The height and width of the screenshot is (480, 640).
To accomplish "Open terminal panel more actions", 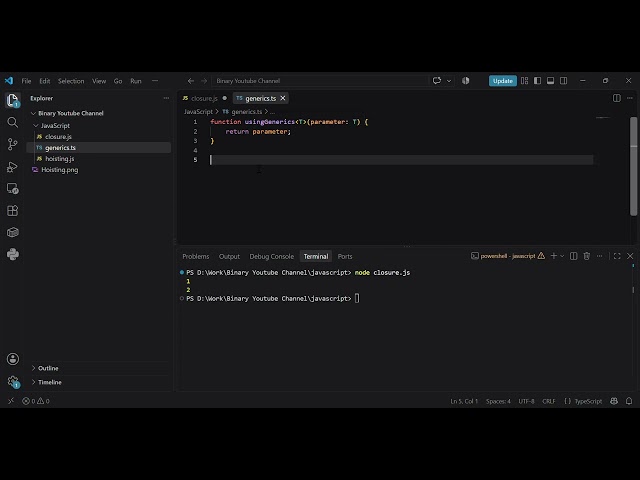I will (x=600, y=256).
